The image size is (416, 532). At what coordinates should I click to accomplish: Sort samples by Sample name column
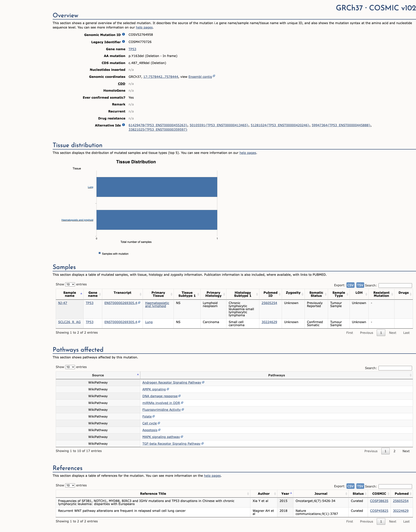[70, 294]
